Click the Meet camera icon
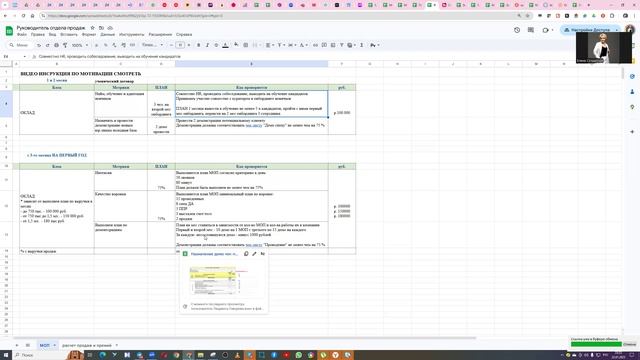 tap(545, 30)
